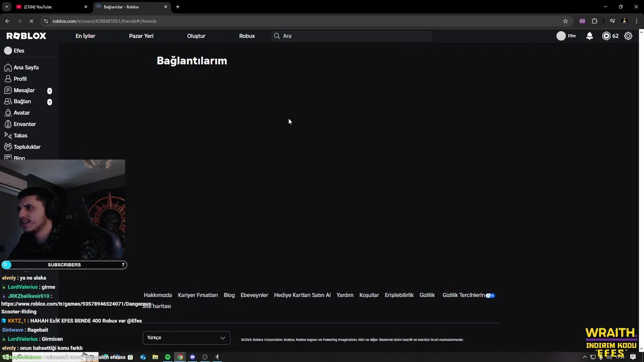Open the tab search dropdown arrow
The height and width of the screenshot is (362, 644).
pyautogui.click(x=7, y=7)
